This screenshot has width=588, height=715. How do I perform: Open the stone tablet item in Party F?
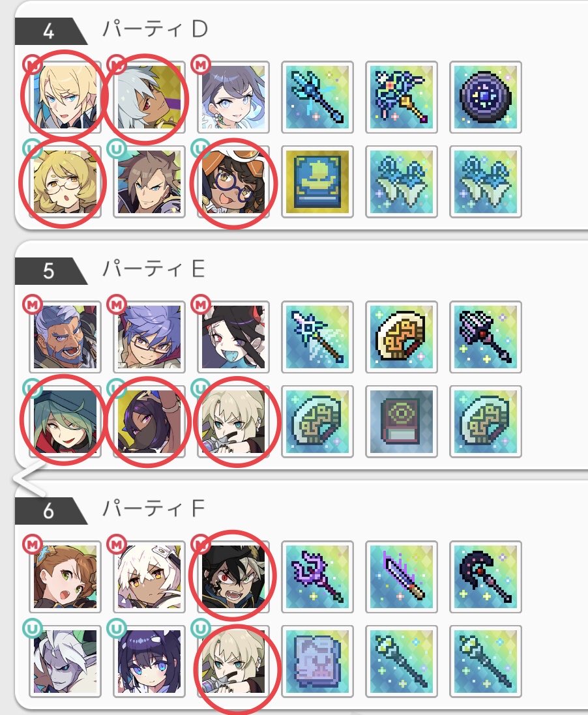click(317, 661)
